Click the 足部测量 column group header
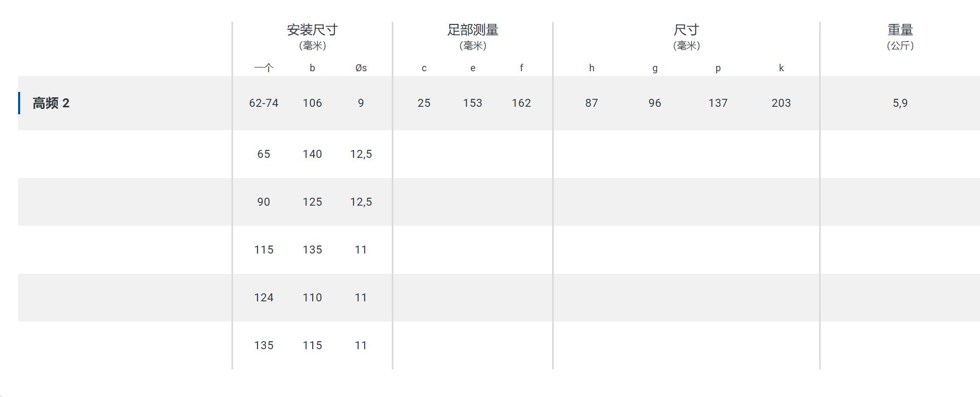This screenshot has height=397, width=980. [472, 30]
